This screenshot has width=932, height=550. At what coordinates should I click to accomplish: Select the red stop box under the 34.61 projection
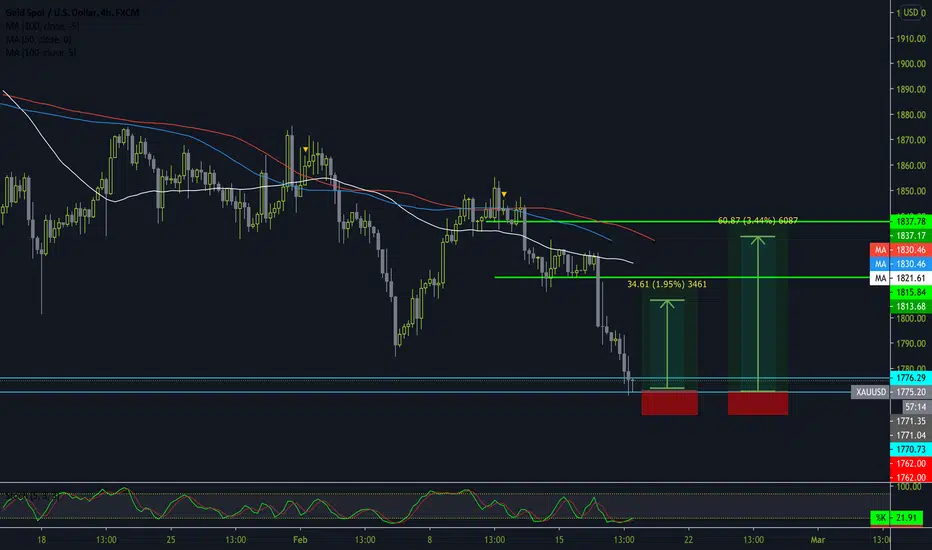(669, 403)
